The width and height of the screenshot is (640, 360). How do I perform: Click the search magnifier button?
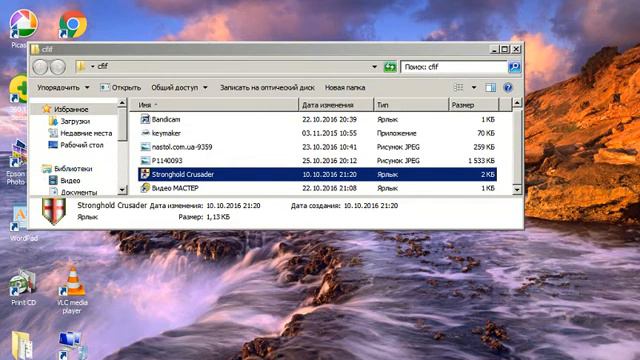click(x=514, y=67)
